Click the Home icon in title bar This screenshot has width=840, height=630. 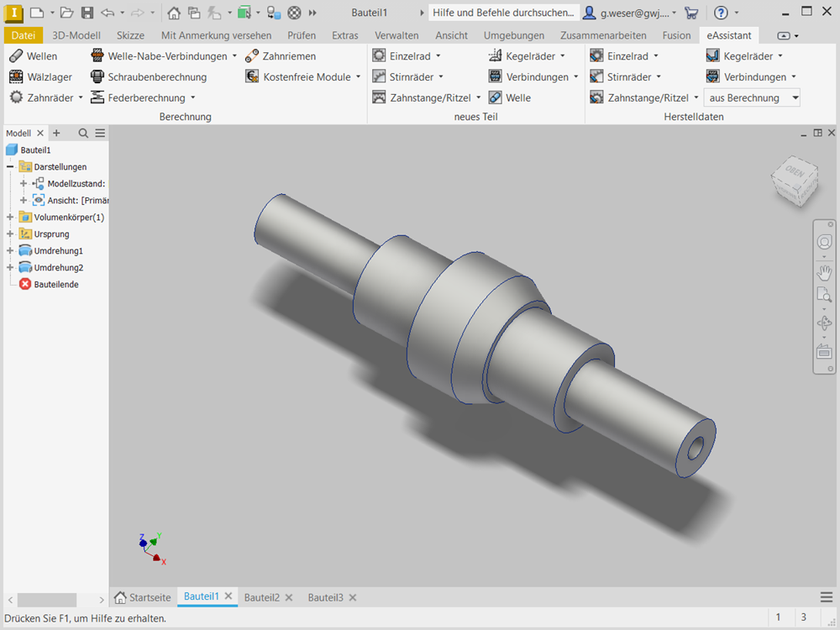coord(173,13)
